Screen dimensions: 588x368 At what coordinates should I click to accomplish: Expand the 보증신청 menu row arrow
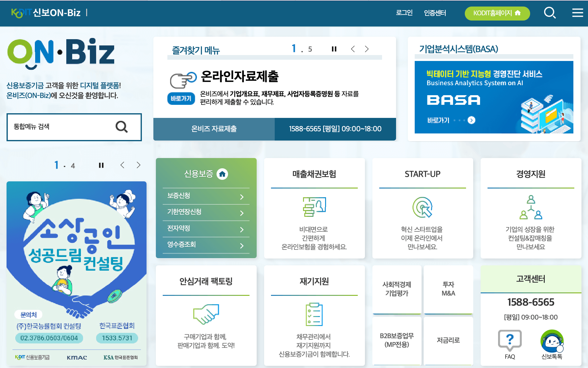tap(242, 197)
